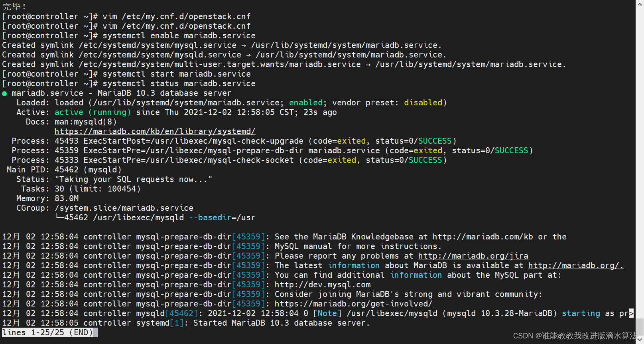Viewport: 644px width, 344px height.
Task: Click the blue 'starting' word in mysqld log
Action: pyautogui.click(x=581, y=313)
